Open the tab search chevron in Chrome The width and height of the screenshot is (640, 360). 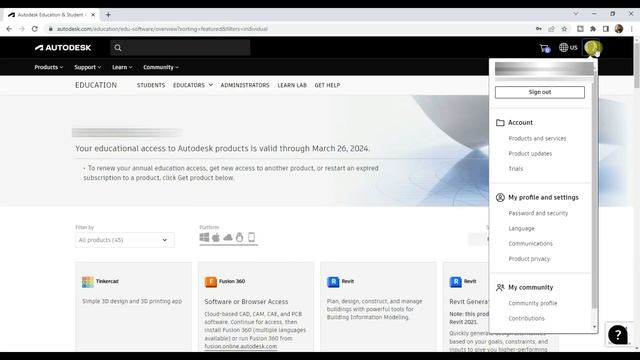click(576, 14)
